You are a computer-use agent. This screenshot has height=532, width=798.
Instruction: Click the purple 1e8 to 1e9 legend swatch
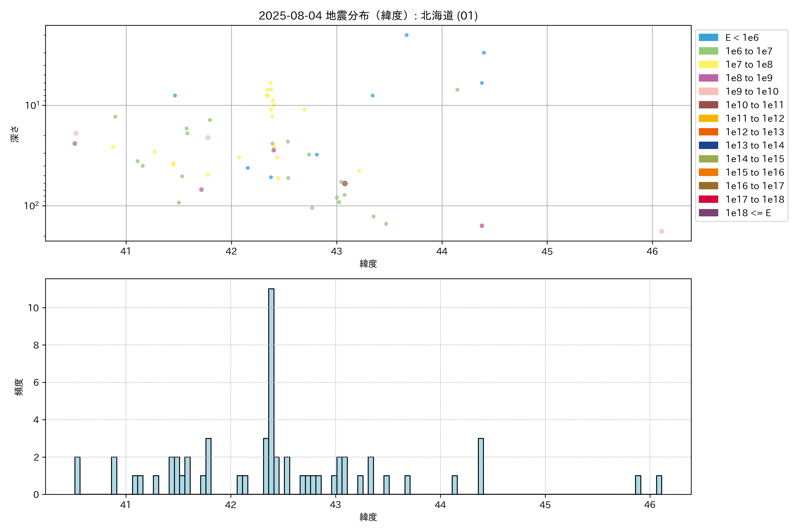pyautogui.click(x=708, y=78)
